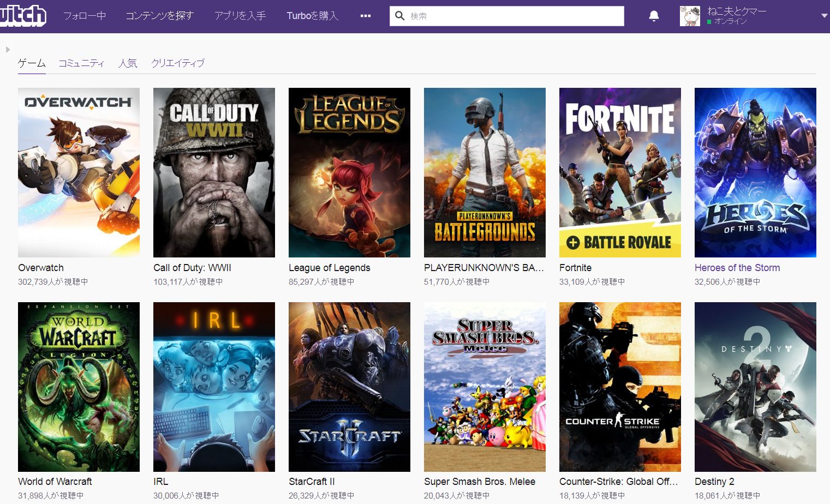
Task: Open the Counter-Strike cover image
Action: tap(620, 387)
